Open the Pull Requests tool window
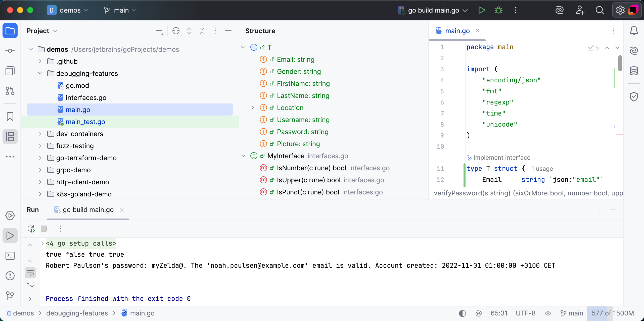The width and height of the screenshot is (644, 321). pos(10,91)
